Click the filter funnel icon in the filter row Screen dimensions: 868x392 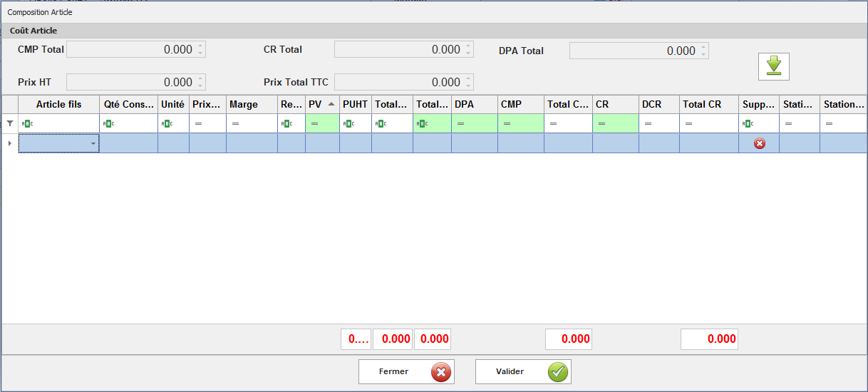10,123
